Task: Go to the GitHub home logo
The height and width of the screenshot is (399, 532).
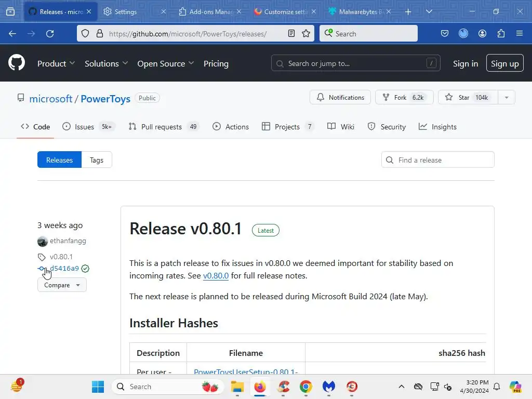Action: (x=17, y=63)
